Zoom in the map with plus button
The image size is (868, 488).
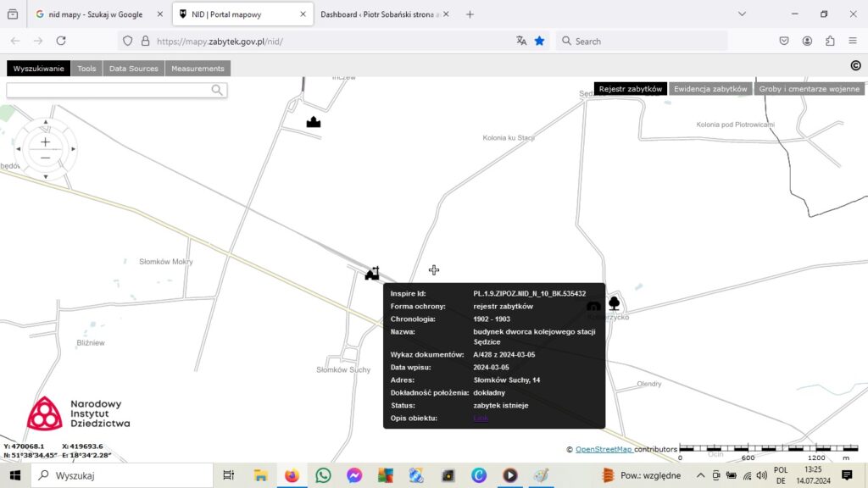click(x=46, y=141)
